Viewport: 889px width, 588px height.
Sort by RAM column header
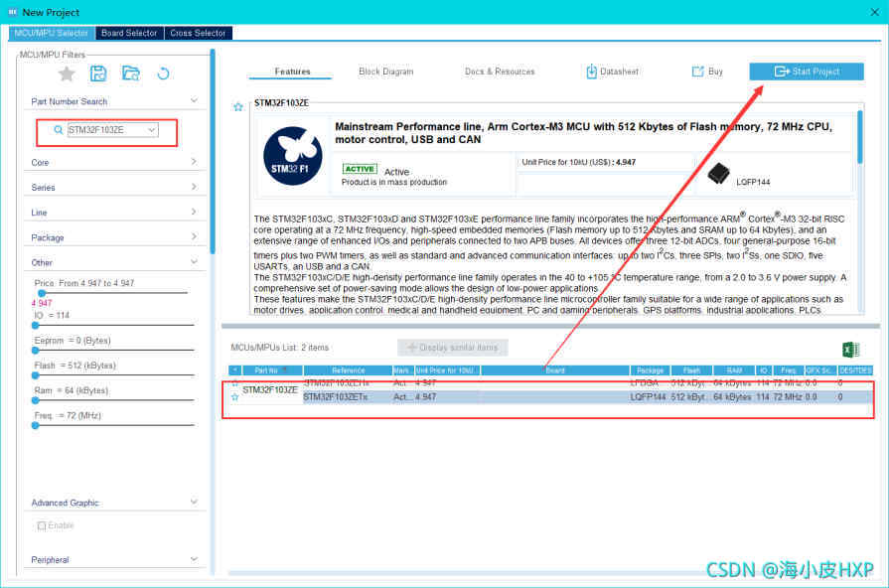click(x=734, y=370)
